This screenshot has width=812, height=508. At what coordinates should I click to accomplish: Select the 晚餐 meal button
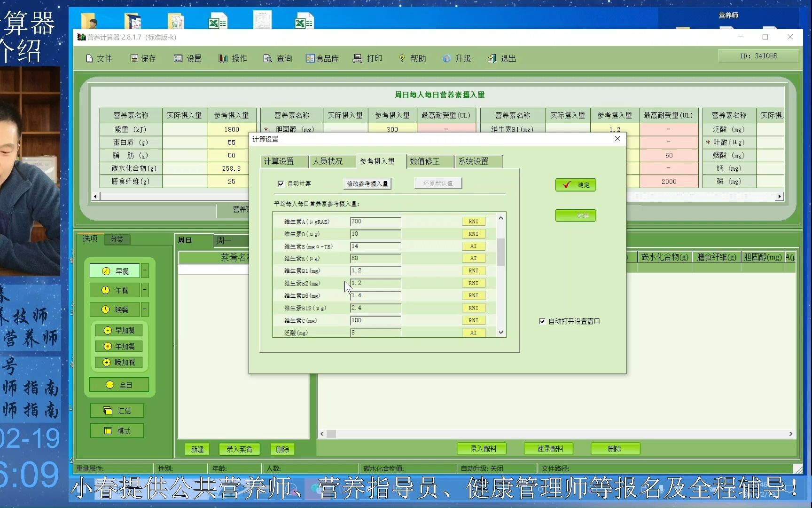(x=115, y=310)
